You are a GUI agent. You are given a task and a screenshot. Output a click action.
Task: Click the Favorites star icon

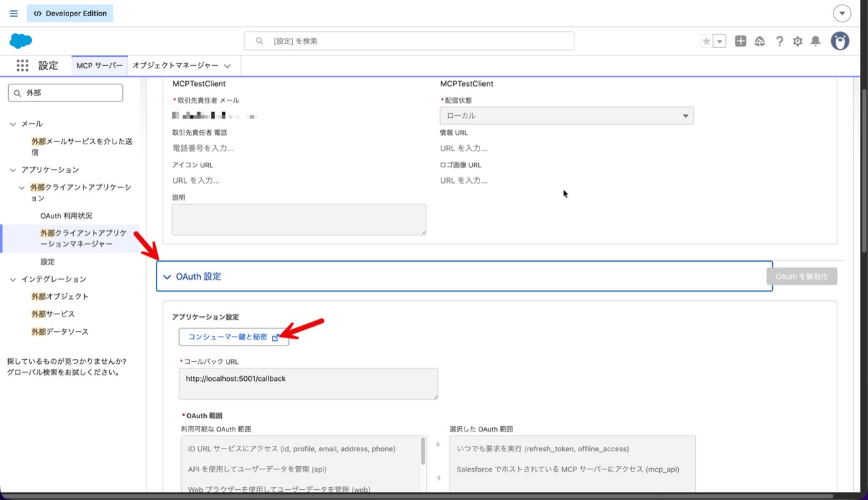pos(707,41)
